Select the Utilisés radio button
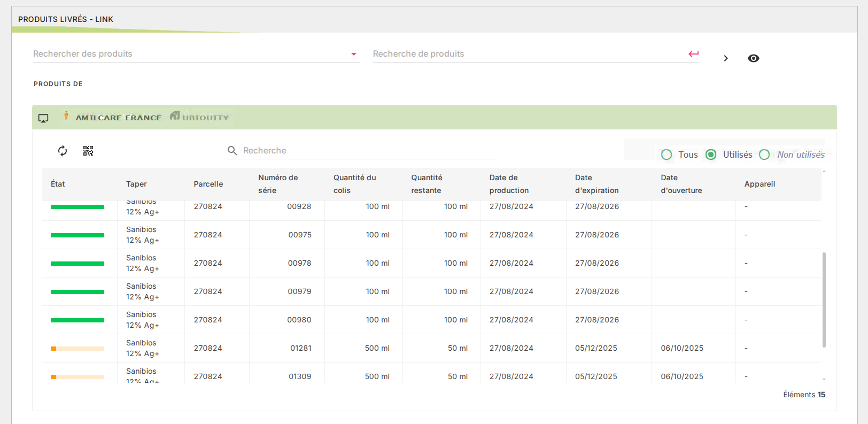The height and width of the screenshot is (424, 868). point(711,155)
